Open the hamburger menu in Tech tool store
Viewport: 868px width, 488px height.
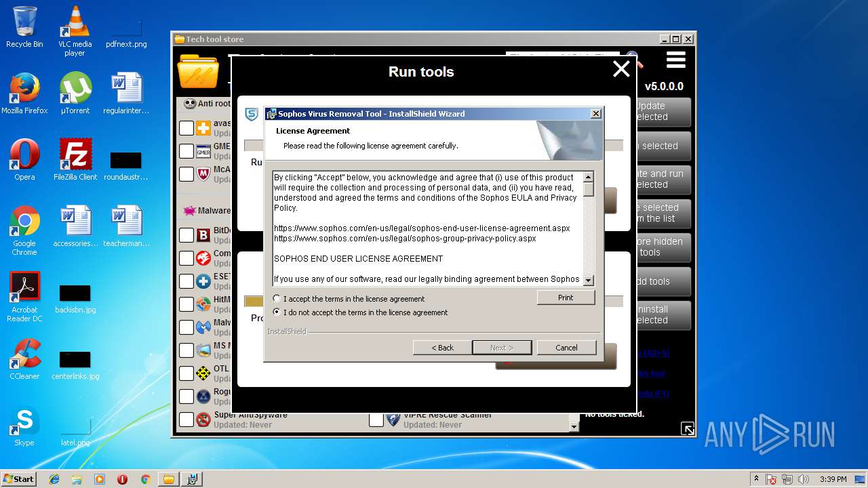(675, 60)
